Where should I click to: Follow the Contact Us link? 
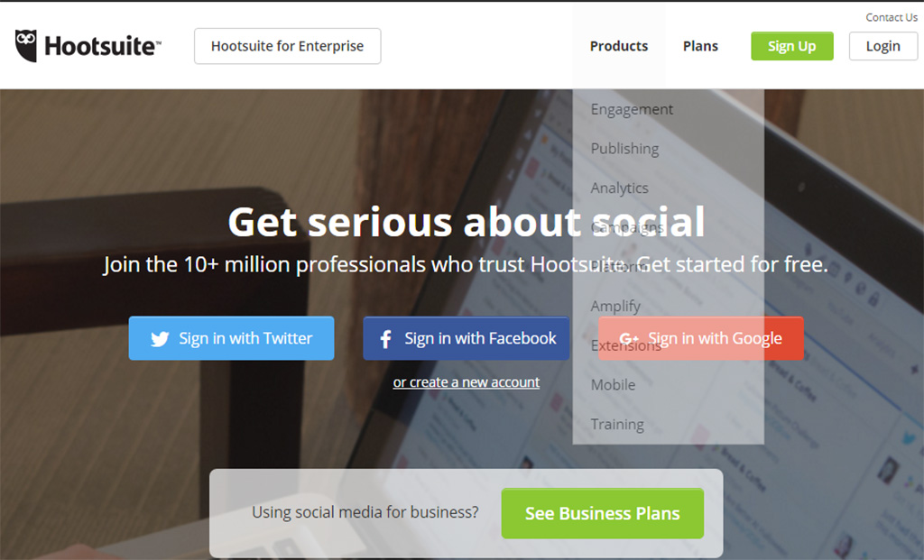[891, 17]
